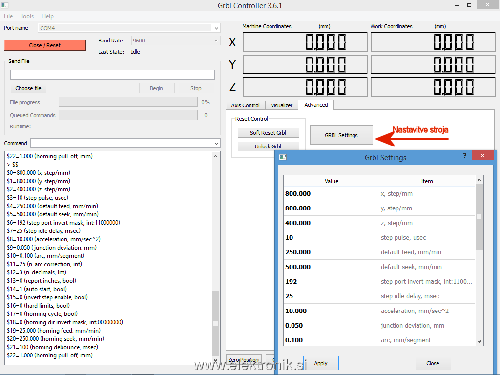
Task: Click the Work Coordinates Y display
Action: point(433,64)
